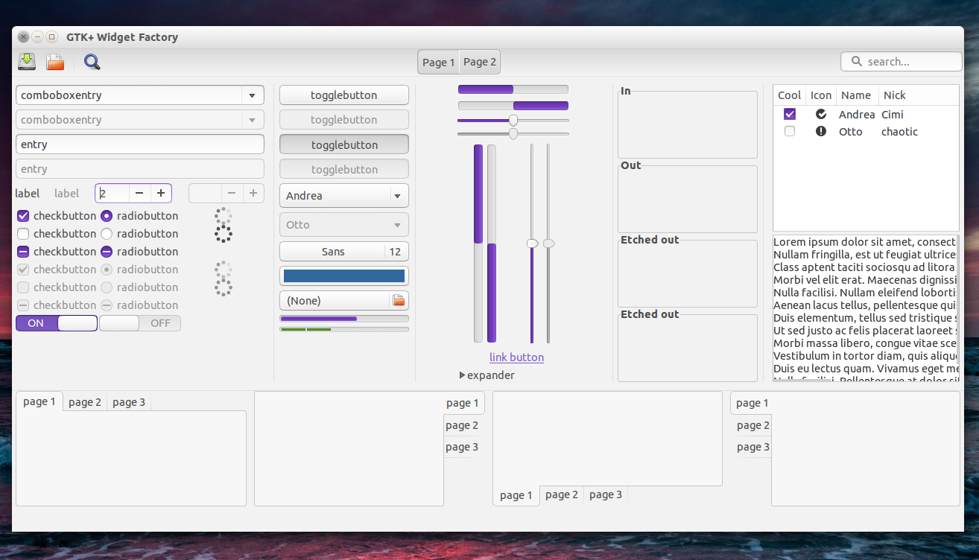Click the save-to-disk toolbar icon
This screenshot has width=979, height=560.
tap(25, 62)
